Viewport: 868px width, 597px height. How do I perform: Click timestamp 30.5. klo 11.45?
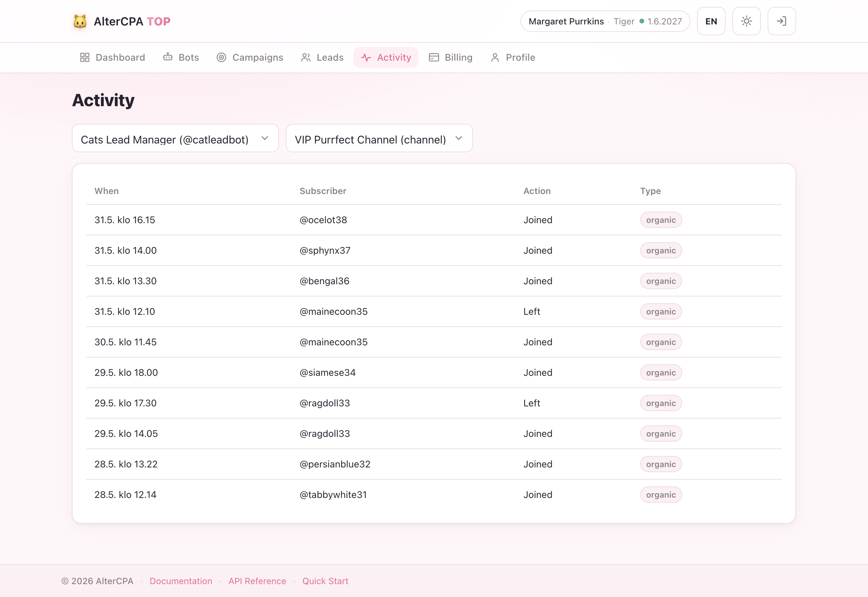coord(125,342)
